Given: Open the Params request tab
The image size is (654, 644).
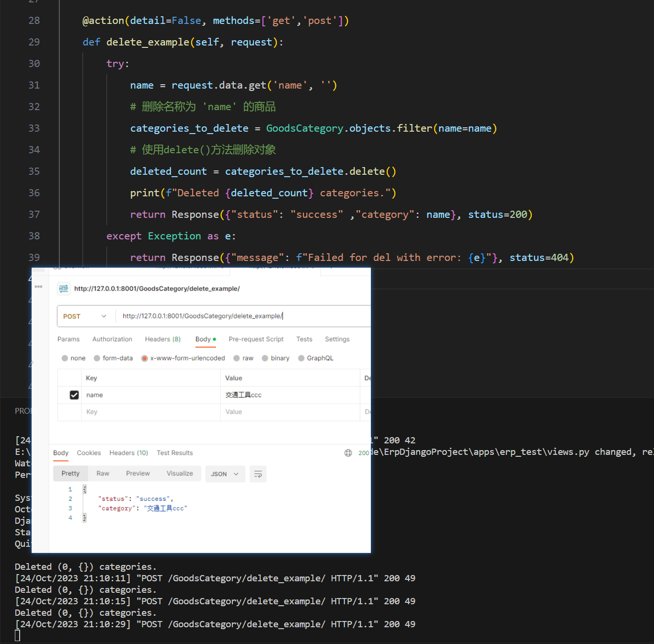Looking at the screenshot, I should [69, 339].
